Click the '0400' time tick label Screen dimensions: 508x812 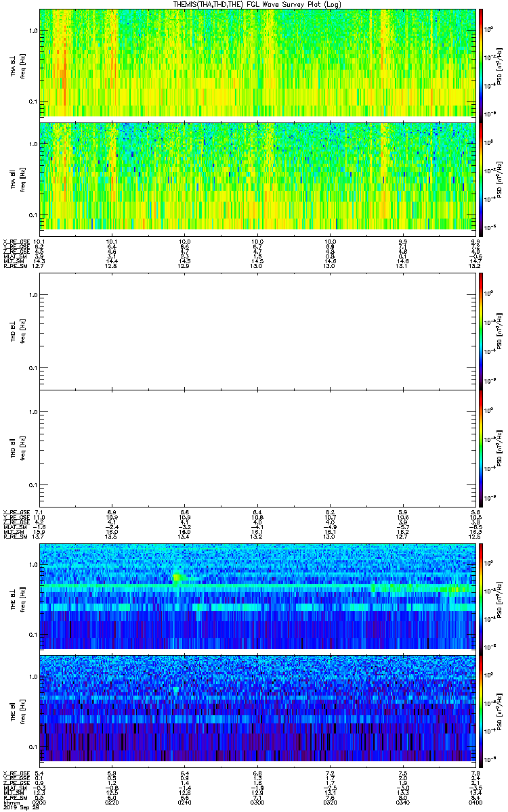475,803
